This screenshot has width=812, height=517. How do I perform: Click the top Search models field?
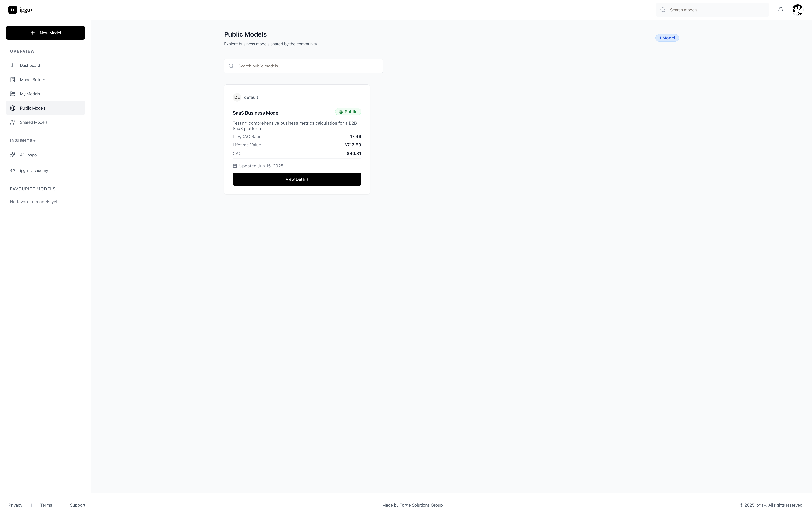coord(717,10)
